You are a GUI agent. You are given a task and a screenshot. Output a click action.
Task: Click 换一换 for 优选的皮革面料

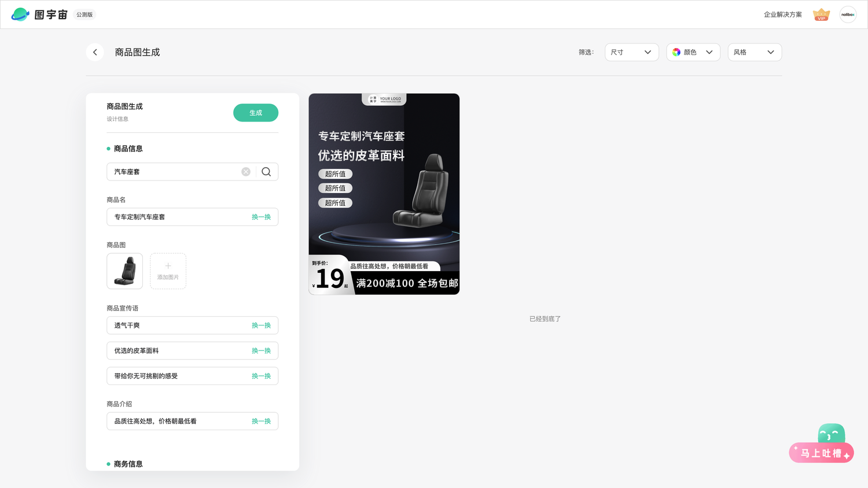pyautogui.click(x=261, y=351)
